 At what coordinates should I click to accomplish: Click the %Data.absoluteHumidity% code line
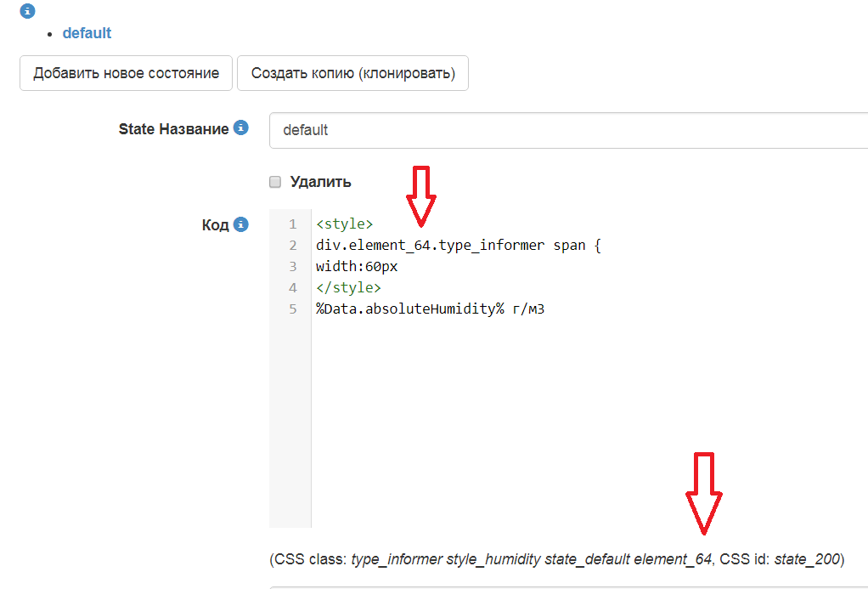[x=429, y=309]
